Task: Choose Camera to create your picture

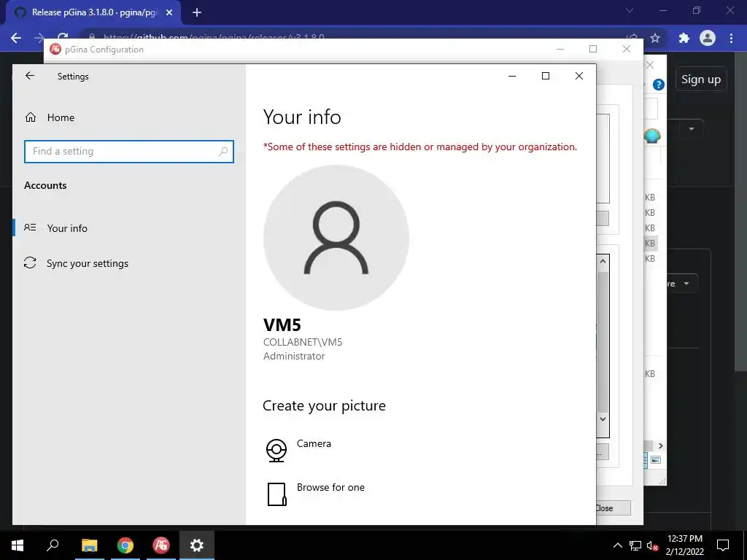Action: 314,443
